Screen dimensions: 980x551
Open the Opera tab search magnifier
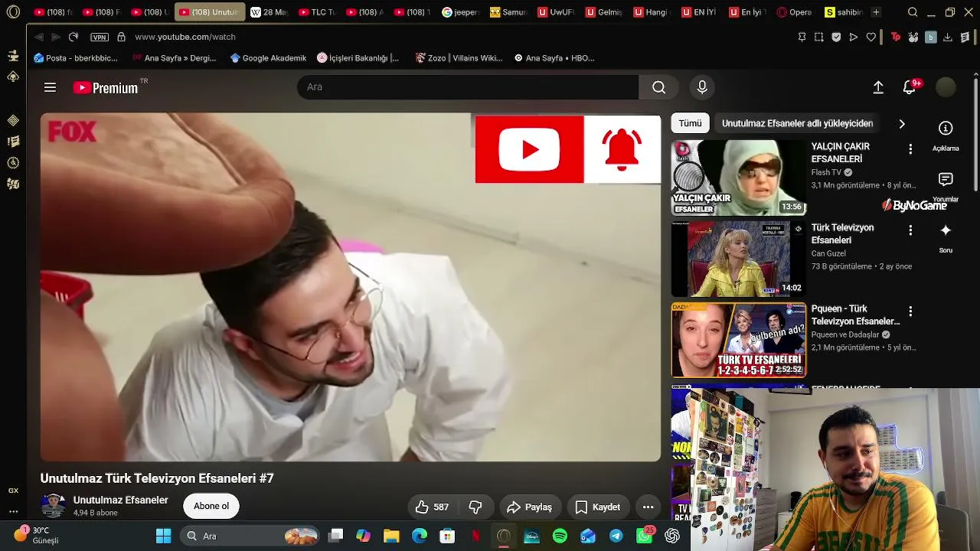[913, 12]
